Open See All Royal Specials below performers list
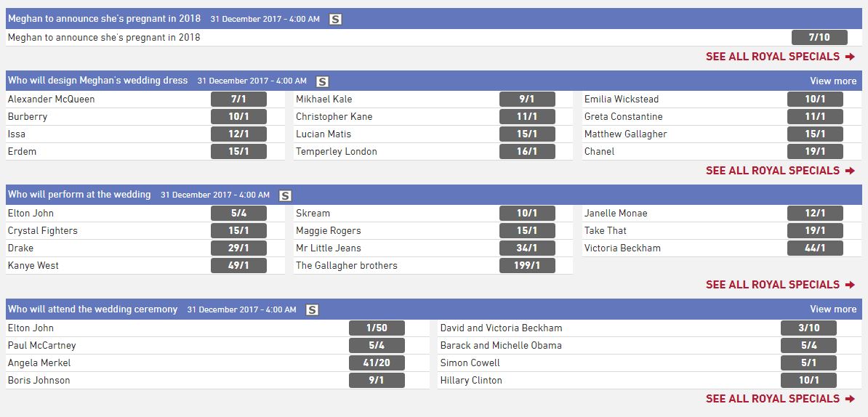Screen dimensions: 868x417 tap(780, 285)
